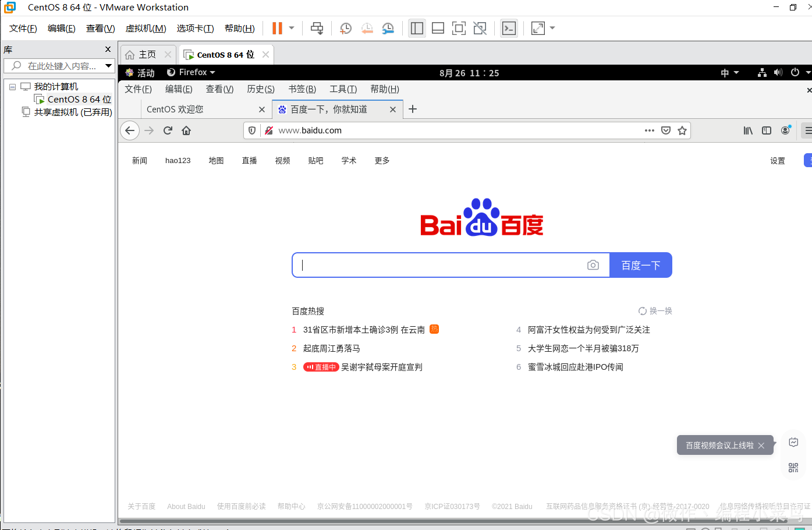Open Baidu 贴吧 link
The height and width of the screenshot is (530, 812).
316,161
